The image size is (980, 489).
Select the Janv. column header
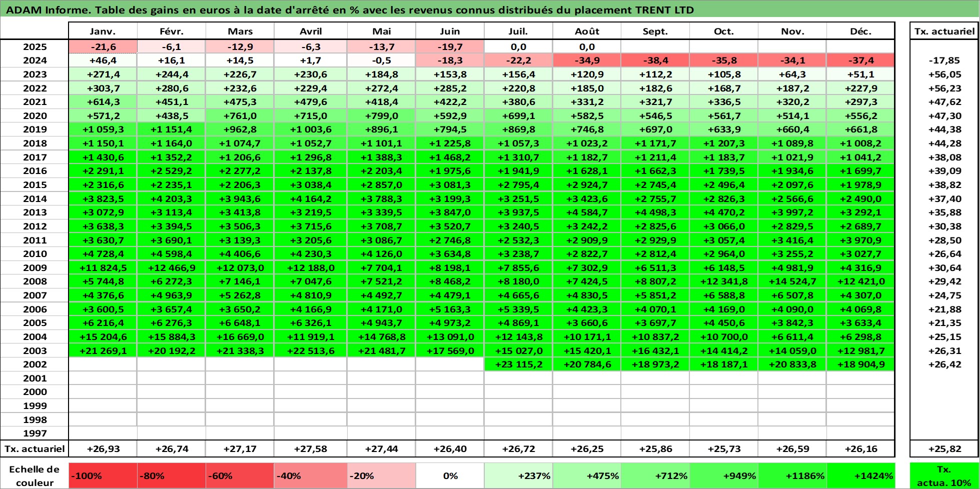tap(103, 31)
